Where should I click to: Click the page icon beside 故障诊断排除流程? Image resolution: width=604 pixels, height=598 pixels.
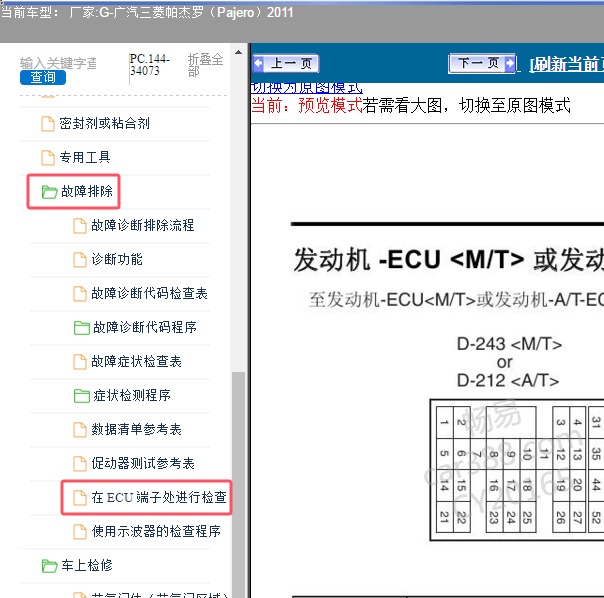pyautogui.click(x=80, y=226)
